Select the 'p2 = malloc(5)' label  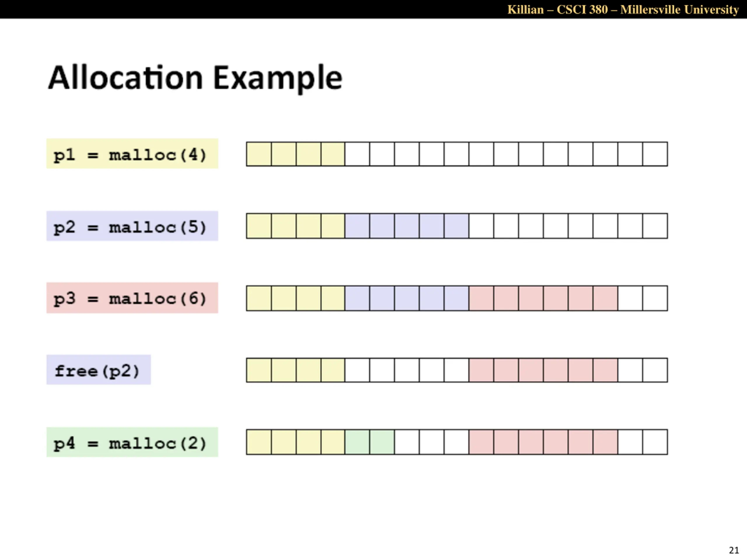click(132, 226)
